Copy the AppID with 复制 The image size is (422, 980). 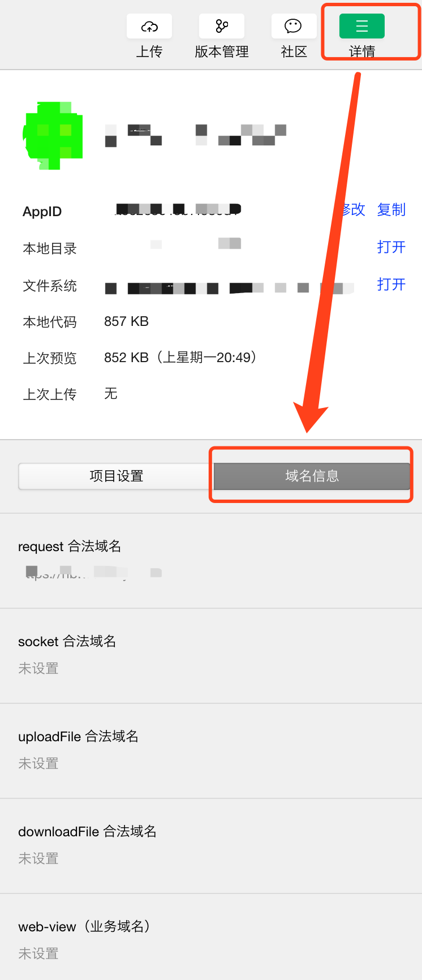391,209
